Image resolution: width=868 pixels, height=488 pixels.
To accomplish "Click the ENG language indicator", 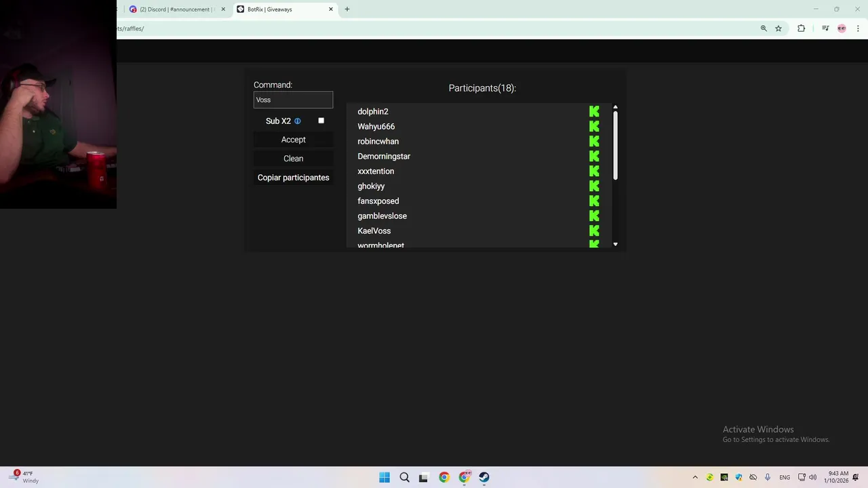I will click(785, 478).
